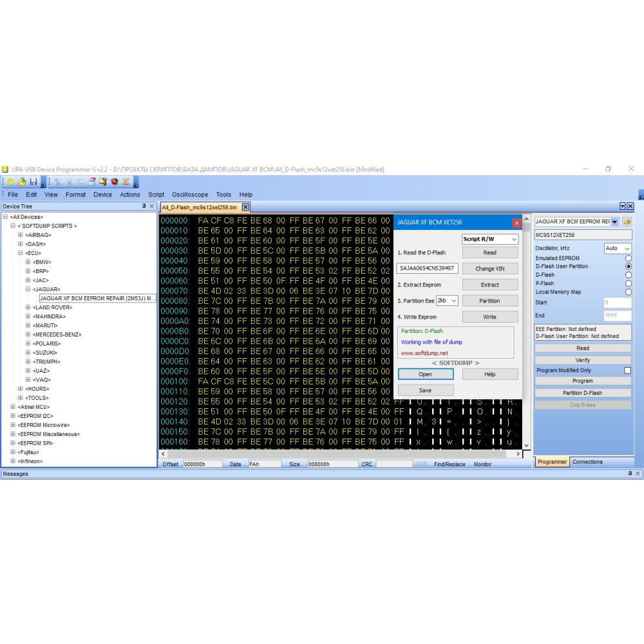Pin the Device Tree panel
The width and height of the screenshot is (644, 644).
pyautogui.click(x=144, y=206)
